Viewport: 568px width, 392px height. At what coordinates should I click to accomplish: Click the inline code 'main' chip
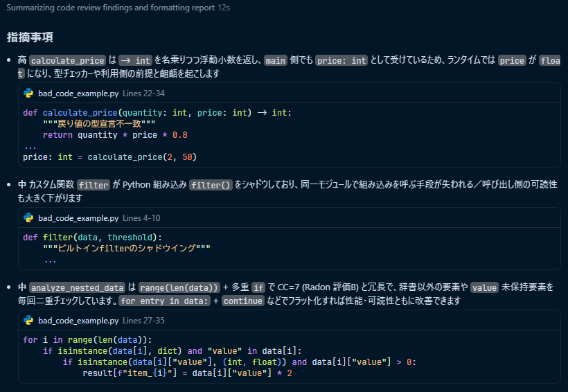[275, 60]
